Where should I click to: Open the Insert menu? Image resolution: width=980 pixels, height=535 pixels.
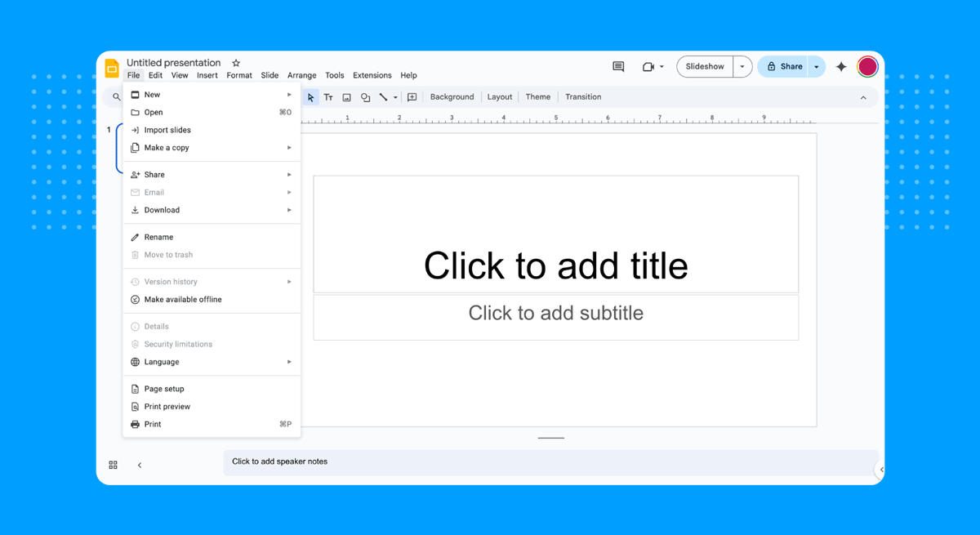coord(207,75)
